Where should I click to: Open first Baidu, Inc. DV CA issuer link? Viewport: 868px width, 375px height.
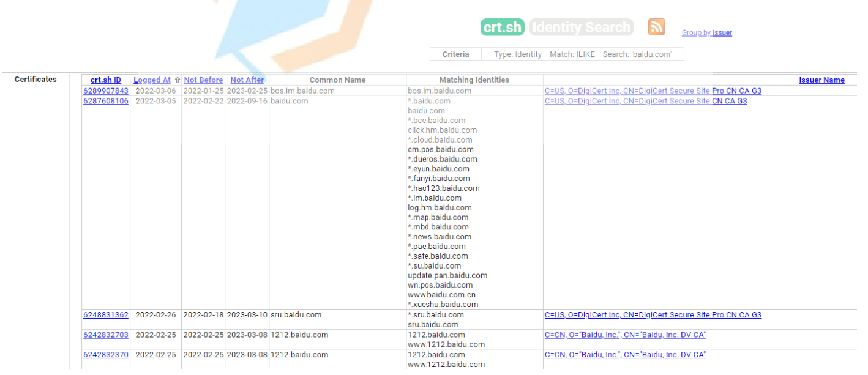[625, 335]
